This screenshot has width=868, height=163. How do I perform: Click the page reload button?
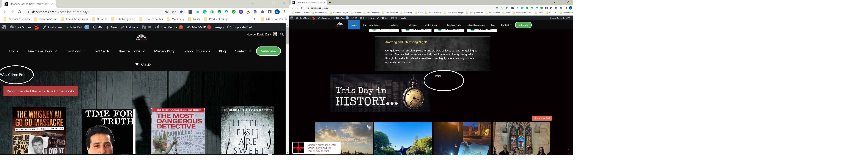click(x=20, y=12)
